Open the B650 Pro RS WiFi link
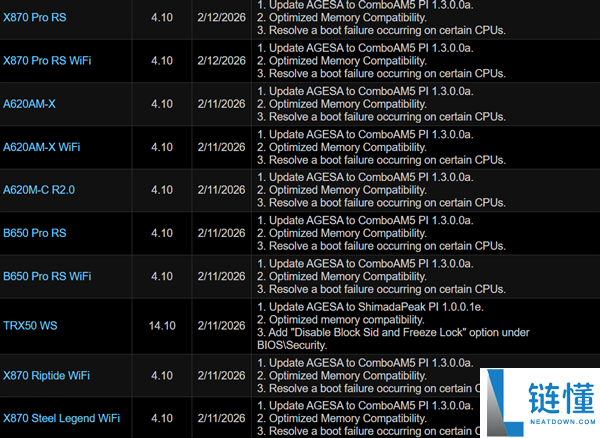Screen dimensions: 600x438 (47, 277)
